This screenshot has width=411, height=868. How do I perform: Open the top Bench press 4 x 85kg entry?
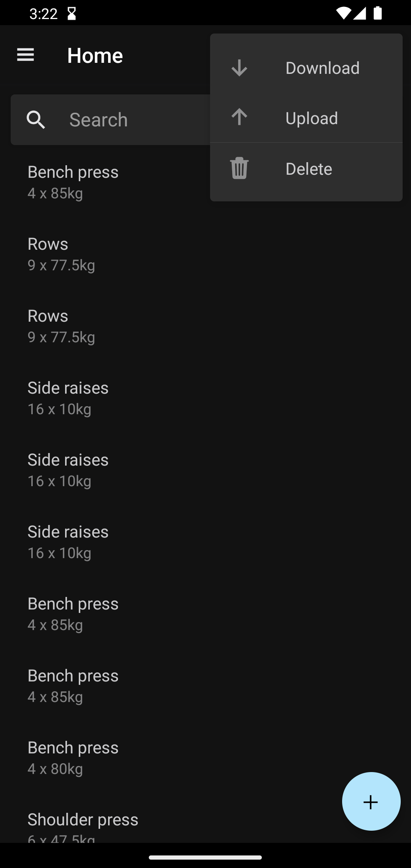(73, 182)
